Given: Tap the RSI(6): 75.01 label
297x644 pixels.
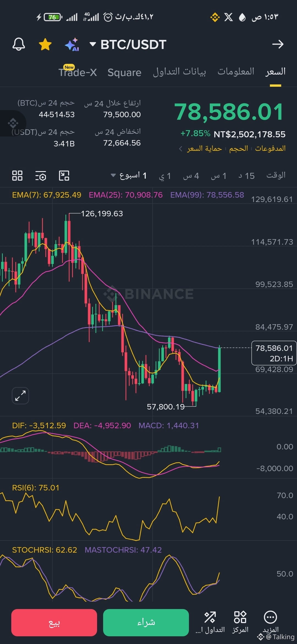Looking at the screenshot, I should (x=36, y=488).
